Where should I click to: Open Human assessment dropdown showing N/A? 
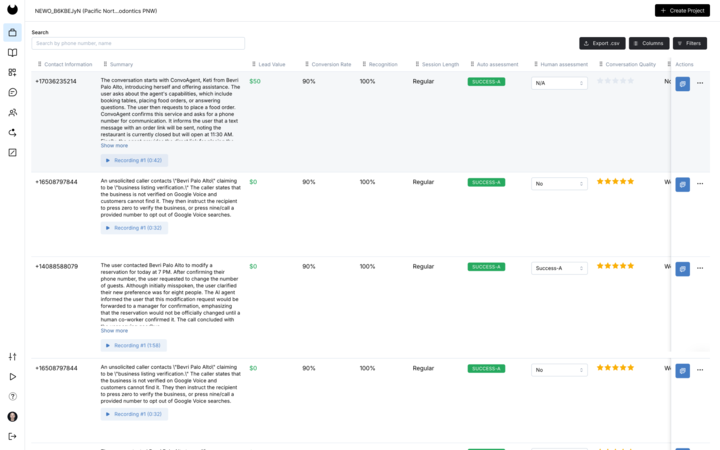559,83
